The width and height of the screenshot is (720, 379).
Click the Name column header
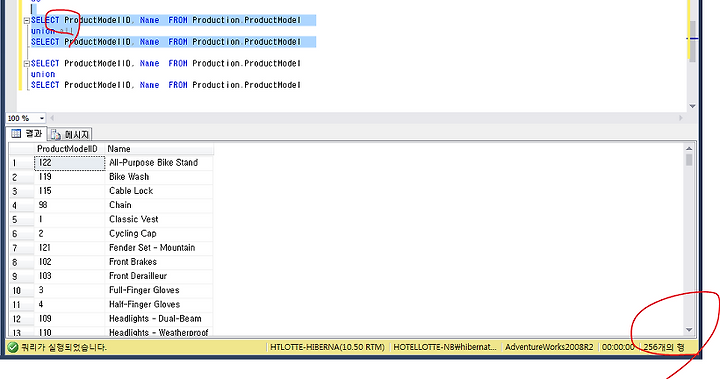click(x=159, y=149)
